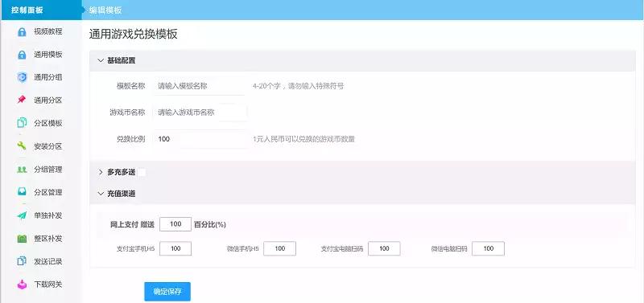Click the 支付宝电脑扫码 value field
This screenshot has height=303, width=644.
(384, 248)
